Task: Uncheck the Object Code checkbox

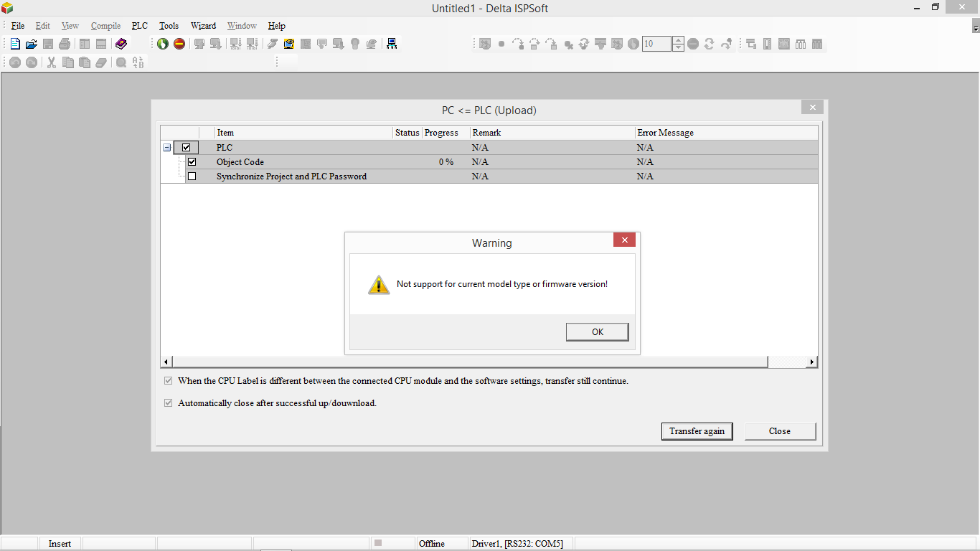Action: click(x=192, y=161)
